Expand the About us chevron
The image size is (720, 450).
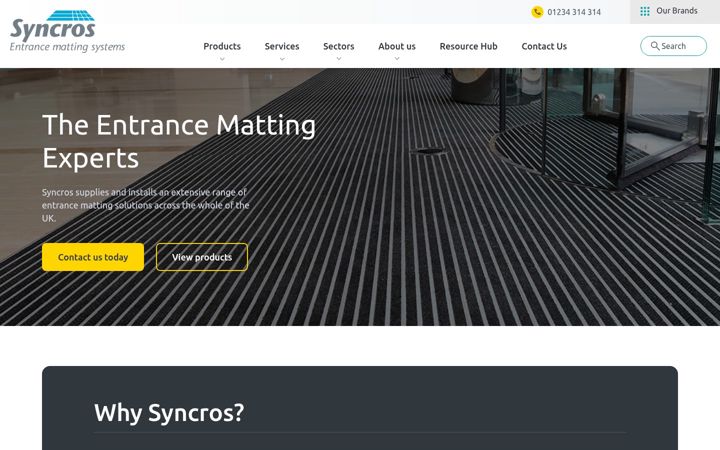[x=397, y=59]
